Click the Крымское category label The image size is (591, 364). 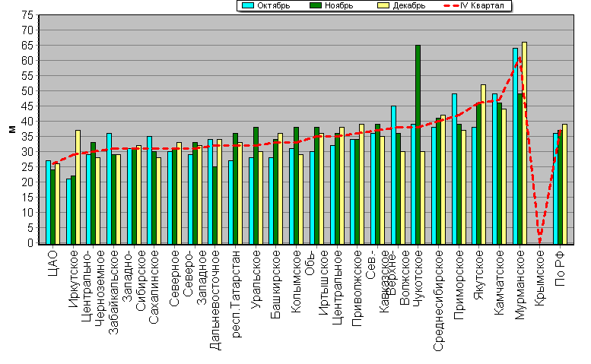pyautogui.click(x=540, y=278)
